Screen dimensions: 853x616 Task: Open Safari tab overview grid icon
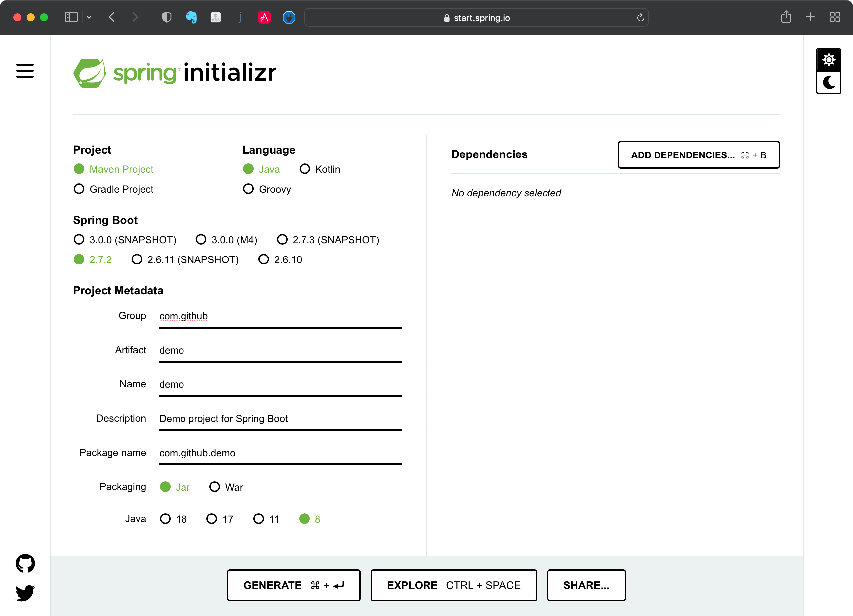pos(835,17)
